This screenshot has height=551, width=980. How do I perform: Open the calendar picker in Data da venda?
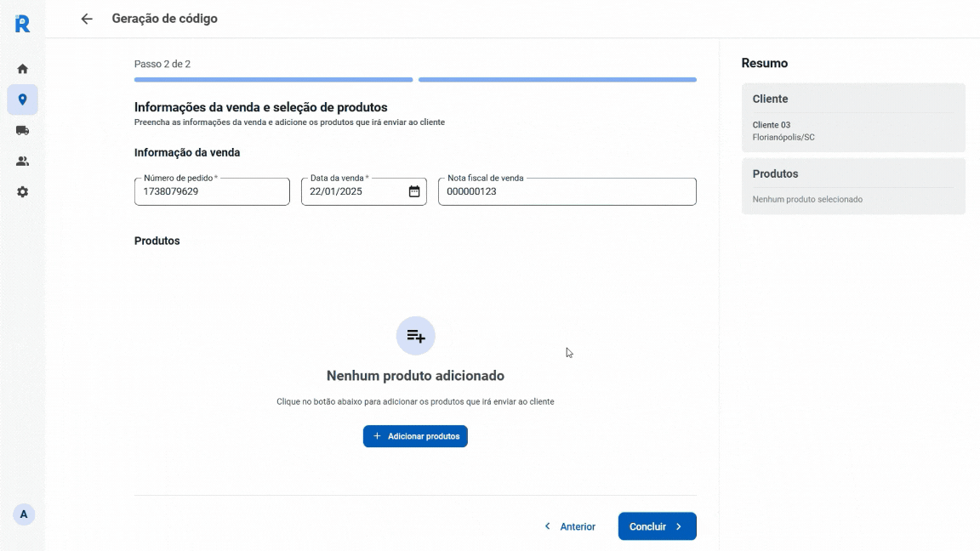pyautogui.click(x=414, y=191)
